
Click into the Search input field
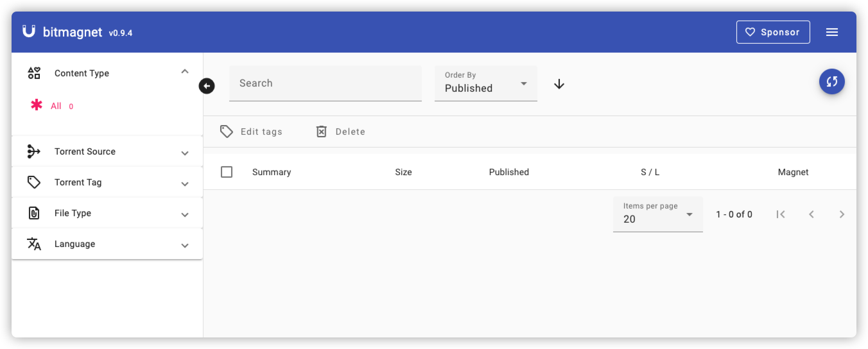pos(325,83)
